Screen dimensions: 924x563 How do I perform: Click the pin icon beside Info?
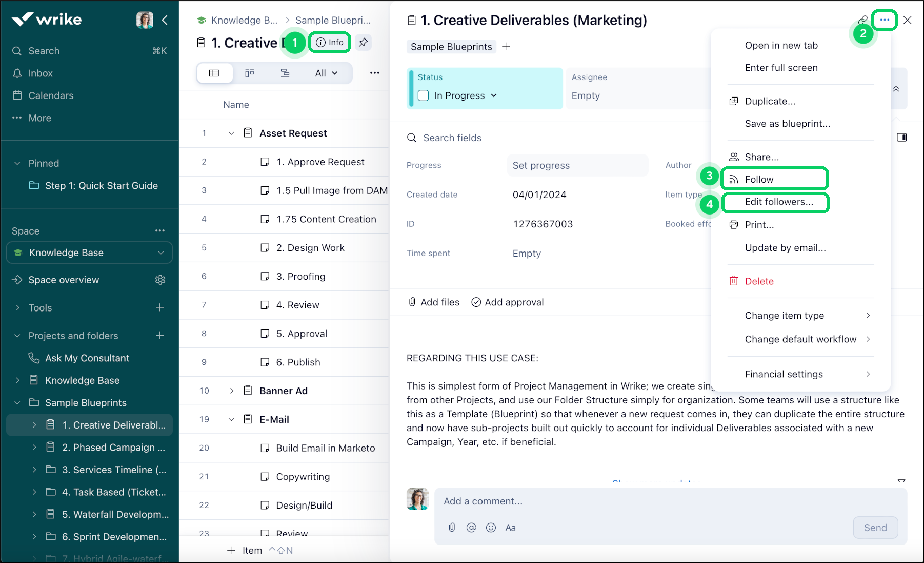point(364,42)
